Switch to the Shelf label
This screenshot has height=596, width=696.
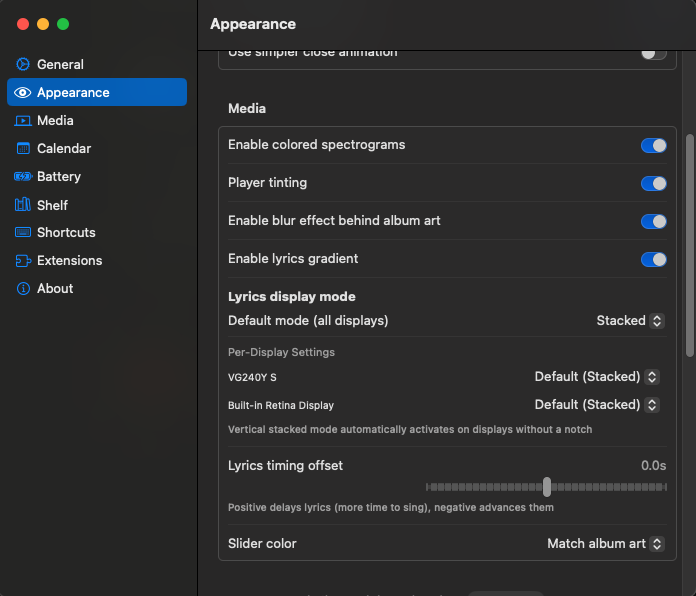[x=52, y=205]
